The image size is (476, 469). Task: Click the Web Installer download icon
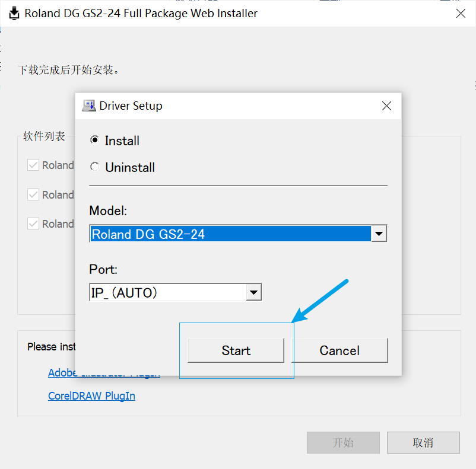tap(14, 13)
